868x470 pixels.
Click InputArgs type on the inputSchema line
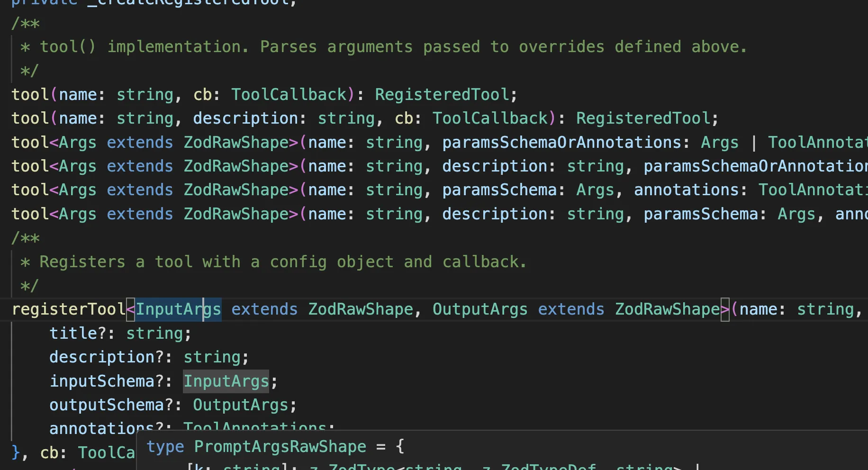click(x=226, y=381)
